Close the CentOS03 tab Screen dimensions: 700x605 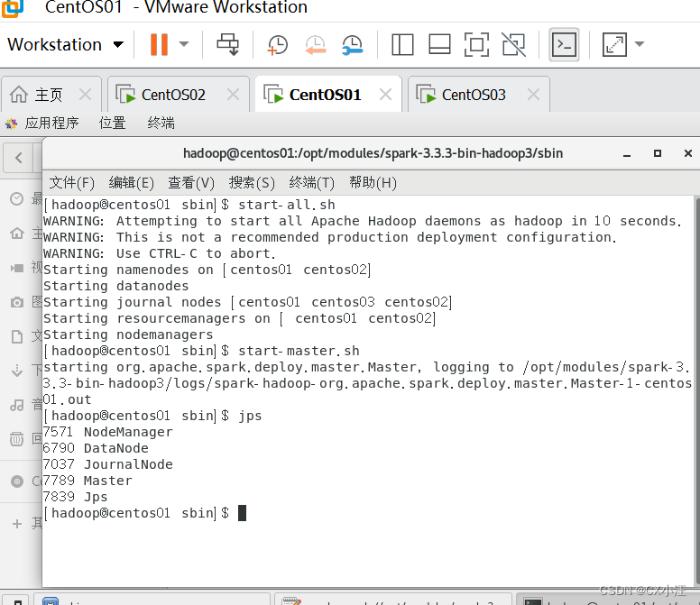[533, 95]
